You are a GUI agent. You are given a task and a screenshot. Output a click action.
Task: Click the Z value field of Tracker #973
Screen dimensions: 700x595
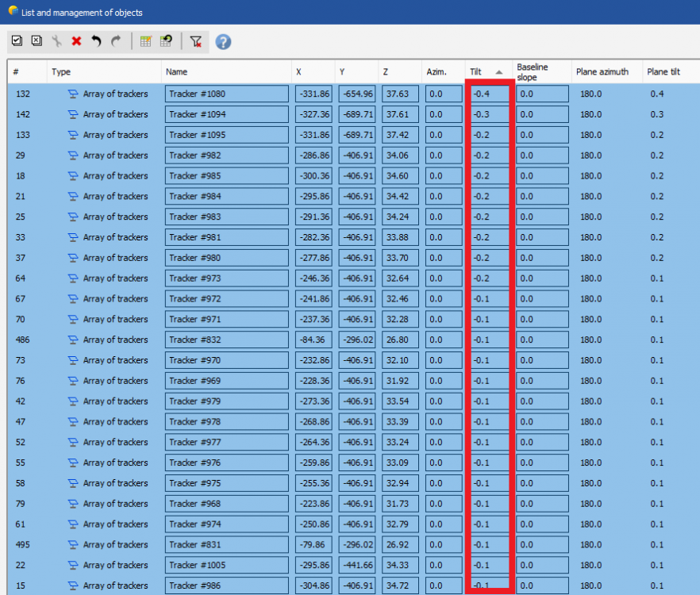point(400,278)
